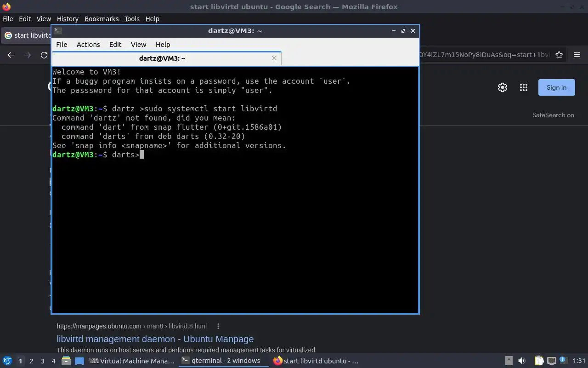This screenshot has width=588, height=368.
Task: Bookmark this page with the star
Action: 559,55
